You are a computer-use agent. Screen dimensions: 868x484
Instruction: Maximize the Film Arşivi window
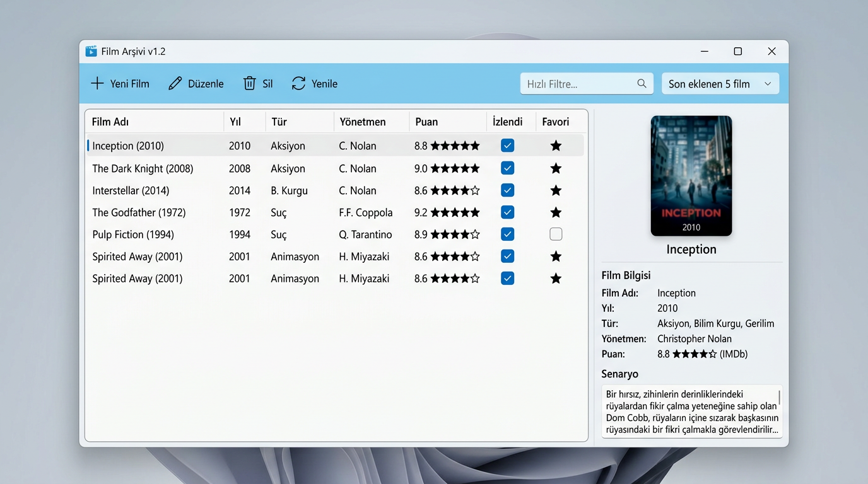point(737,51)
